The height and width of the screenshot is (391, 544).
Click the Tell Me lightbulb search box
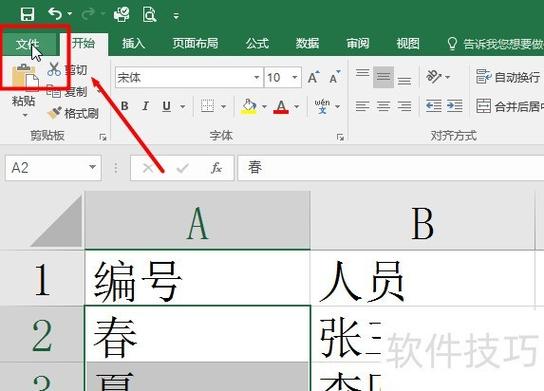coord(496,44)
